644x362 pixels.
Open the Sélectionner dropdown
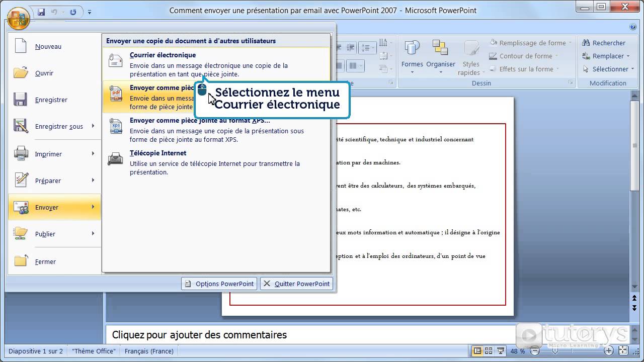[608, 69]
